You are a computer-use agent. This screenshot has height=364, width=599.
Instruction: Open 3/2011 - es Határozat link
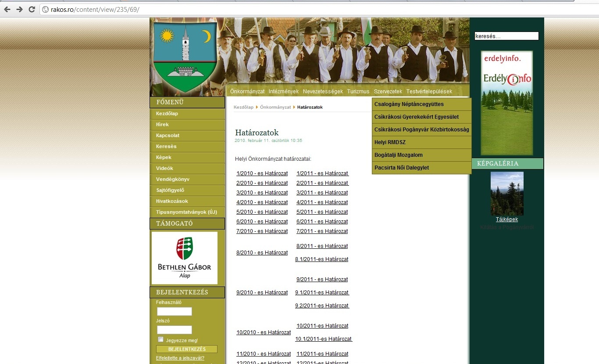(x=322, y=193)
